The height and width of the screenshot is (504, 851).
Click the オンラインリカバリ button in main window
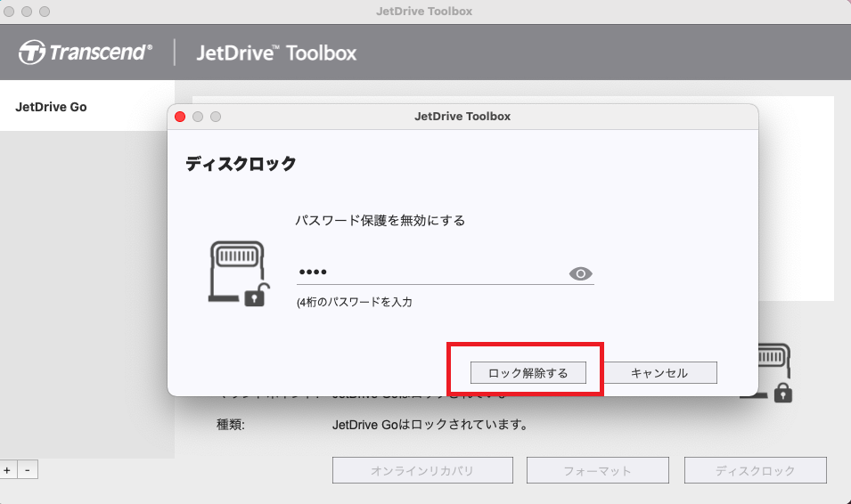point(422,470)
